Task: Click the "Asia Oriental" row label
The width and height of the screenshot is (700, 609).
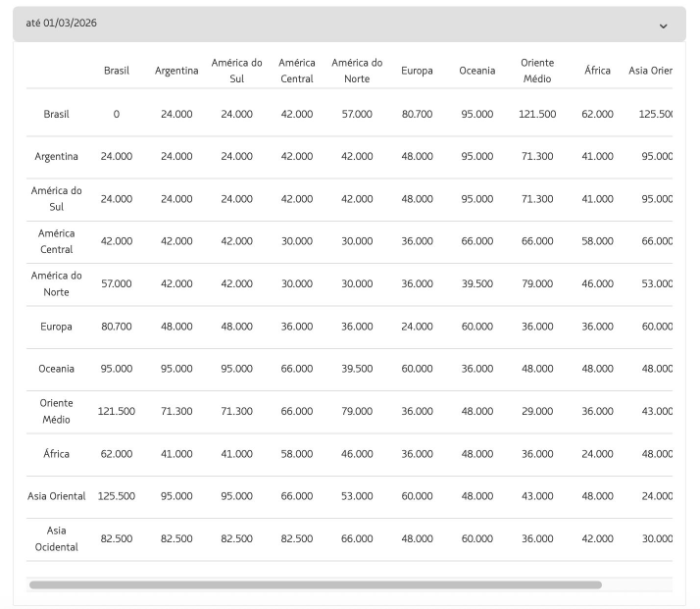Action: pyautogui.click(x=56, y=496)
